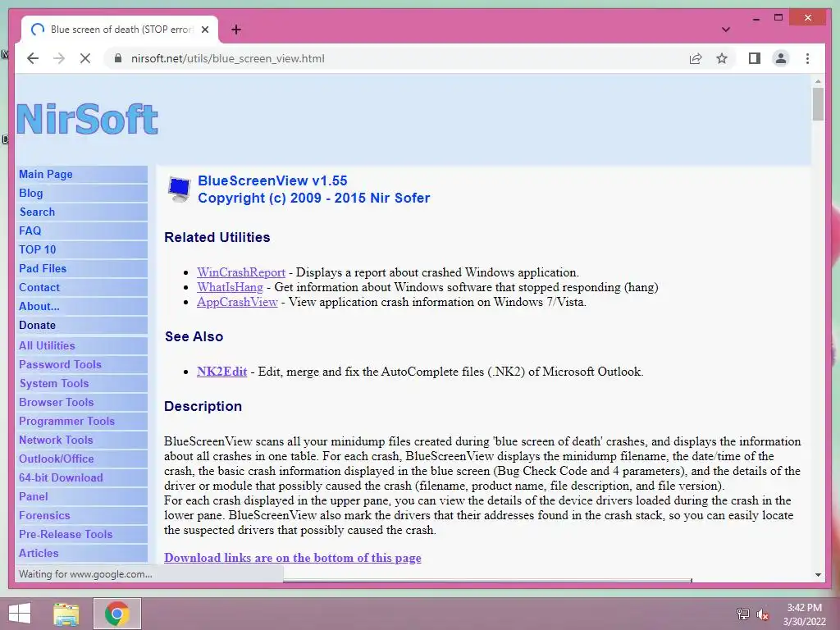
Task: Select the Blue screen of death tab
Action: pyautogui.click(x=120, y=30)
